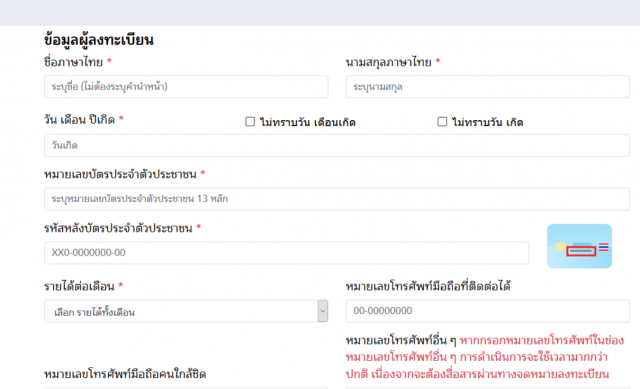Click the 'หมายเลขบัตรประจำตัวประชาชน' label
The image size is (640, 389).
(120, 174)
